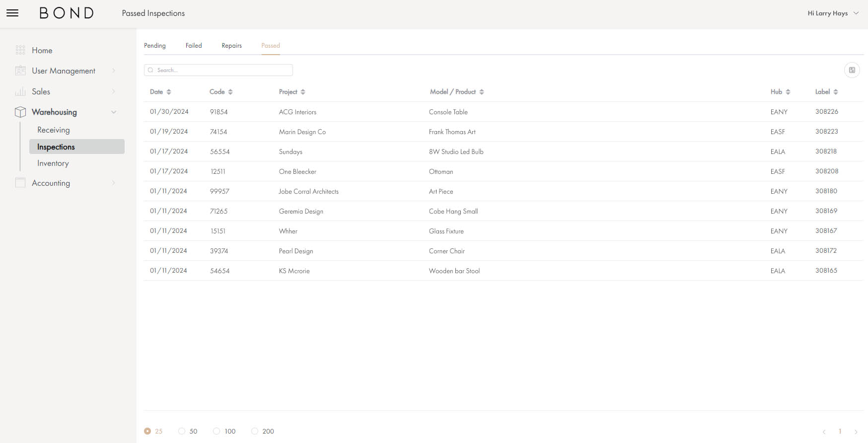Select 50 rows per page
Screen dimensions: 868x443
[182, 431]
